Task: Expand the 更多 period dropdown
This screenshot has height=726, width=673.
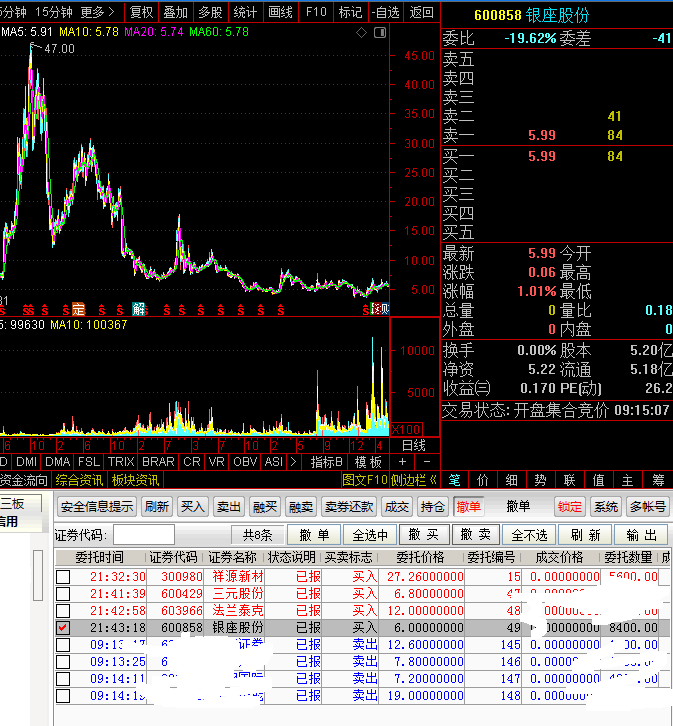Action: click(x=97, y=12)
